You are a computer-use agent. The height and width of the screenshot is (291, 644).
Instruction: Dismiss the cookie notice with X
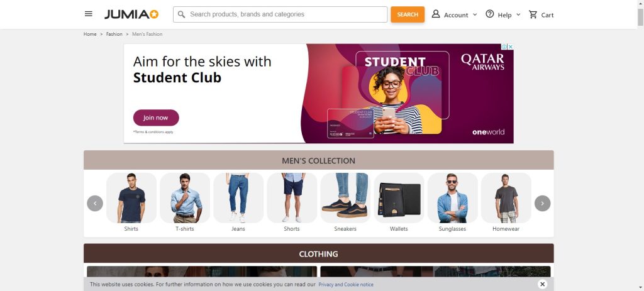coord(543,284)
